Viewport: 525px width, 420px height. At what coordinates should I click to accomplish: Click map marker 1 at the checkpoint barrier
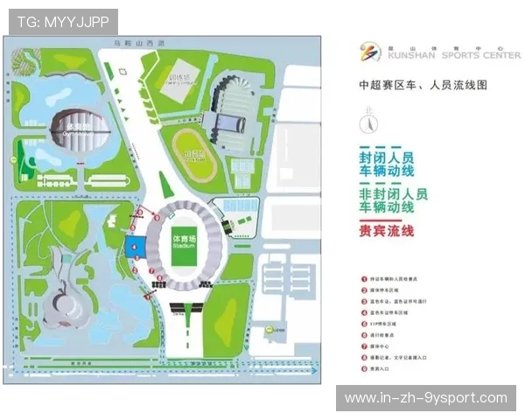[148, 297]
